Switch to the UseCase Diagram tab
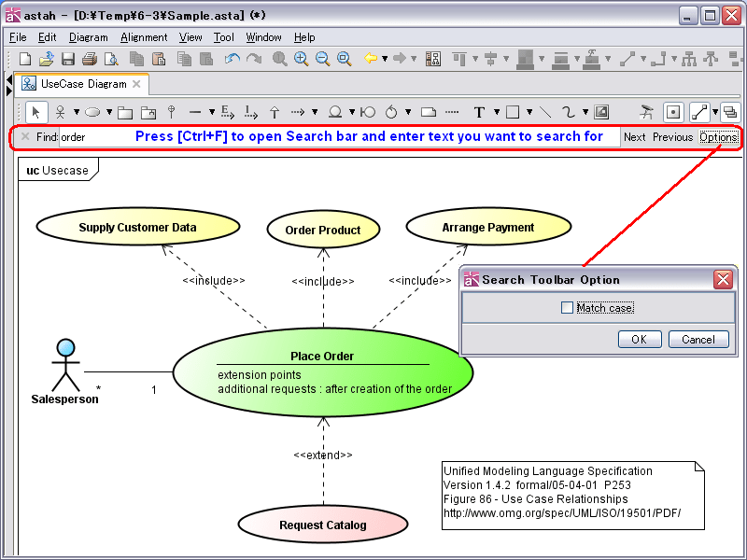Viewport: 747px width, 560px height. tap(82, 84)
